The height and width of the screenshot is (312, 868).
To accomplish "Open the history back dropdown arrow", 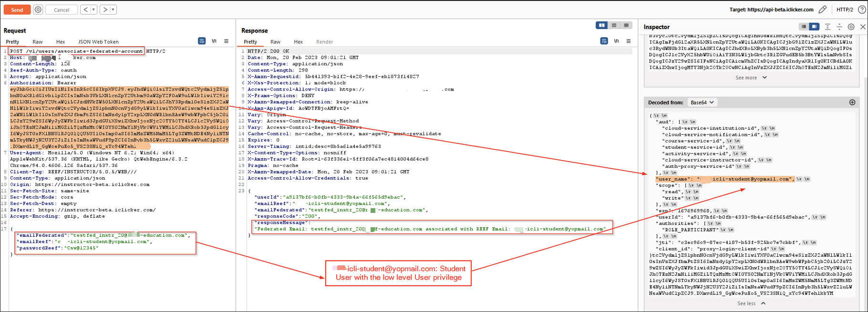I will 93,10.
